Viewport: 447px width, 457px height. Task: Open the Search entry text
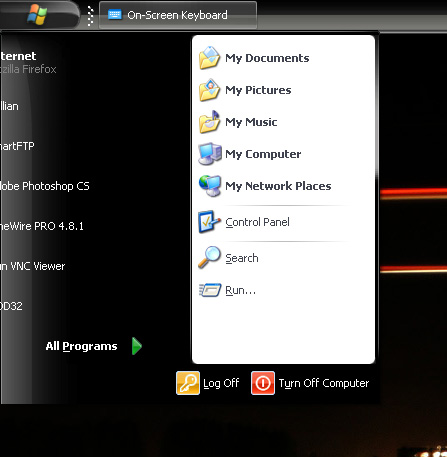pos(242,258)
